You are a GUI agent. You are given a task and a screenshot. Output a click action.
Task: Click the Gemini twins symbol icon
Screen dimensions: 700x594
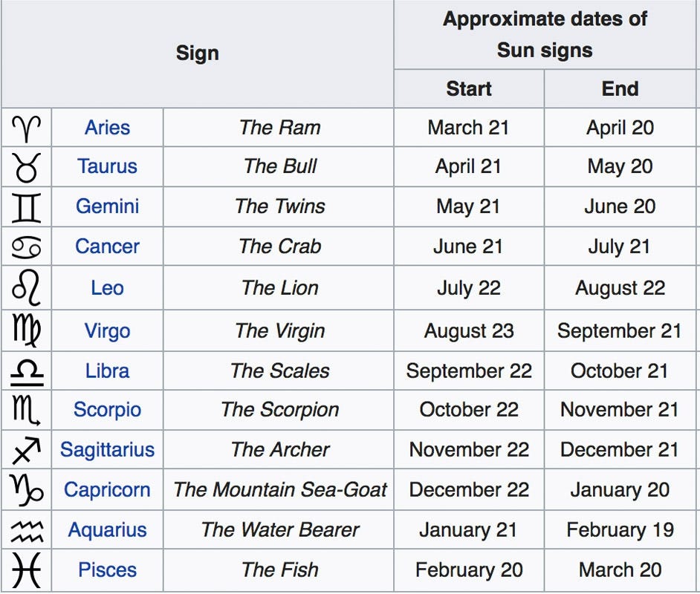(x=26, y=207)
